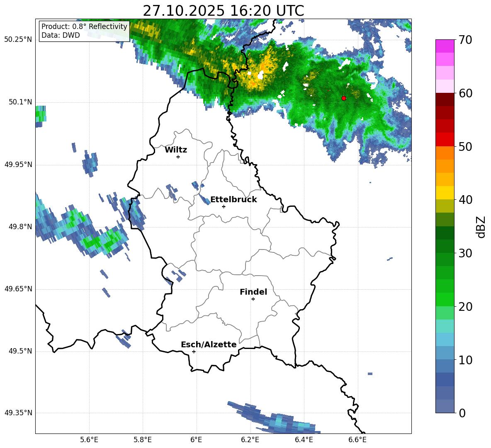
Task: Click the orange colorbar segment just below 50
Action: pyautogui.click(x=445, y=153)
